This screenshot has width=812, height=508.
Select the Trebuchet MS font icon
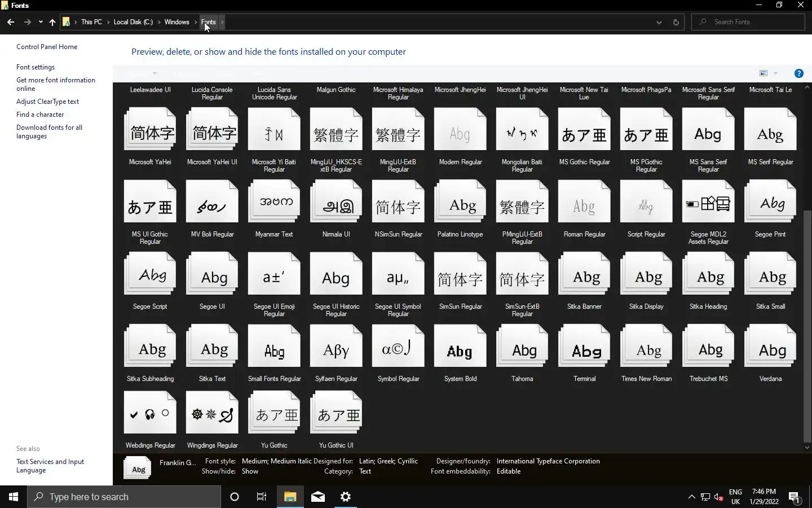[x=708, y=346]
